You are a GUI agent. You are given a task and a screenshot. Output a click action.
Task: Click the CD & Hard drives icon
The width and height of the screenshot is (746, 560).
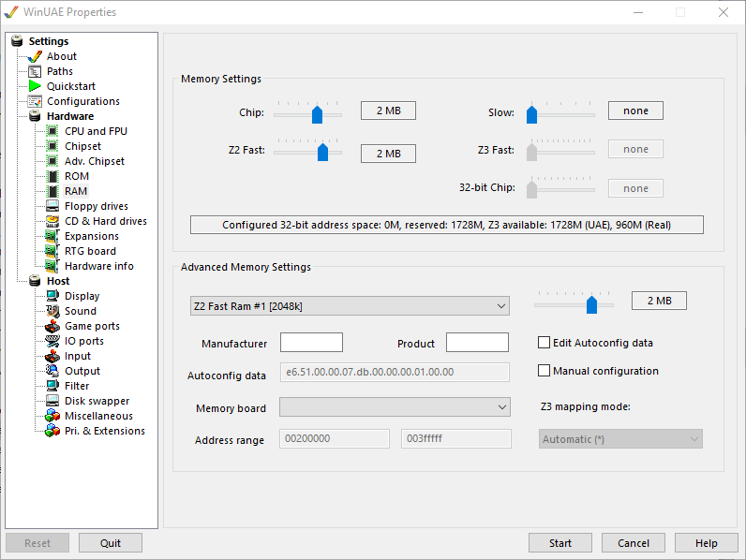point(53,221)
